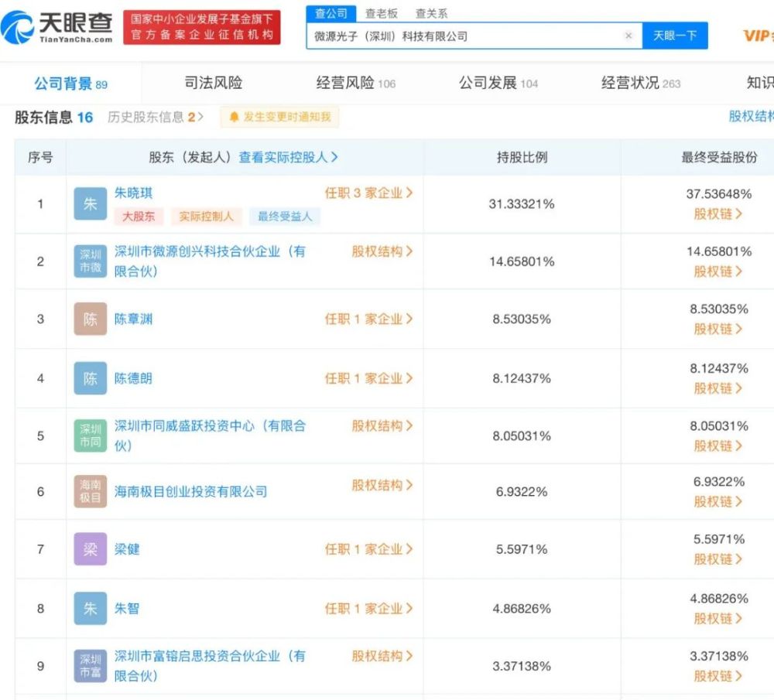This screenshot has width=774, height=700.
Task: Click the 陈章渊 avatar icon
Action: click(91, 319)
